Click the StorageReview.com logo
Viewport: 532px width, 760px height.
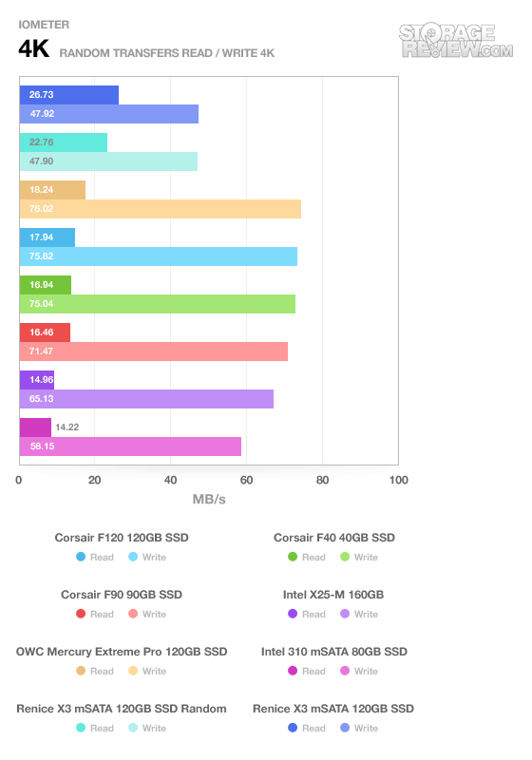(456, 41)
